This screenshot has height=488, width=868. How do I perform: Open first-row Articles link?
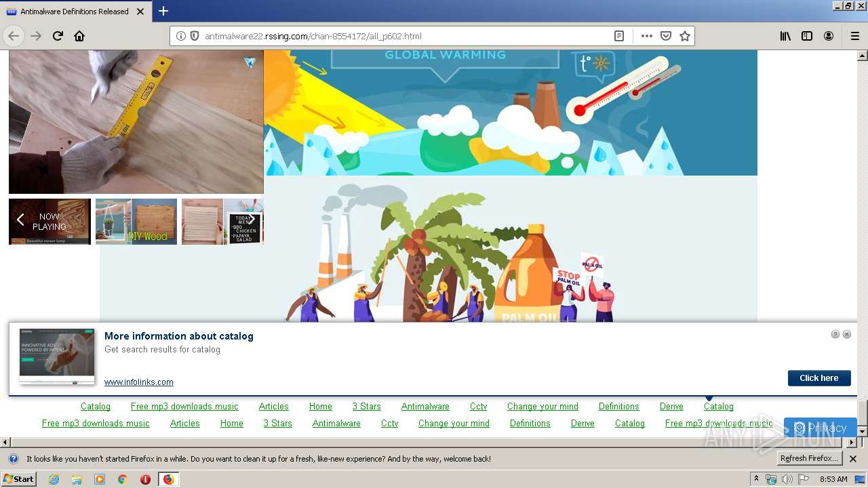(274, 407)
